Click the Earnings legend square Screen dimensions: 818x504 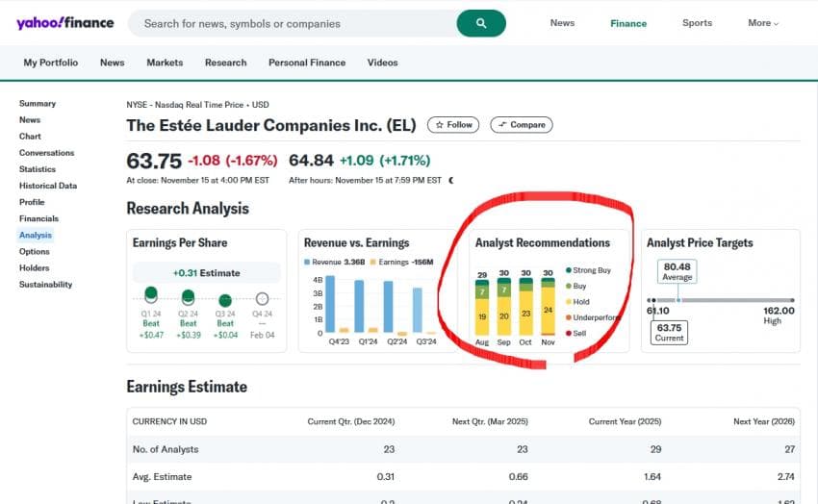pyautogui.click(x=373, y=262)
